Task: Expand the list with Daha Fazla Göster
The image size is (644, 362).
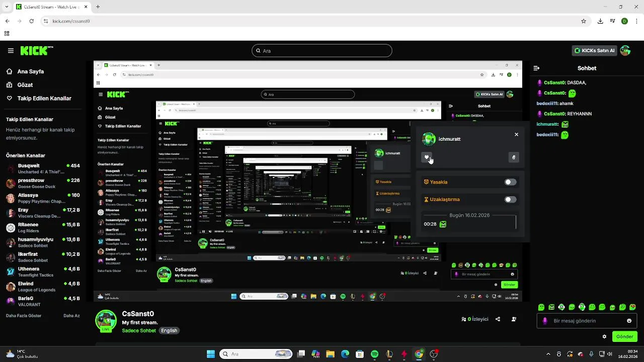Action: coord(24,316)
